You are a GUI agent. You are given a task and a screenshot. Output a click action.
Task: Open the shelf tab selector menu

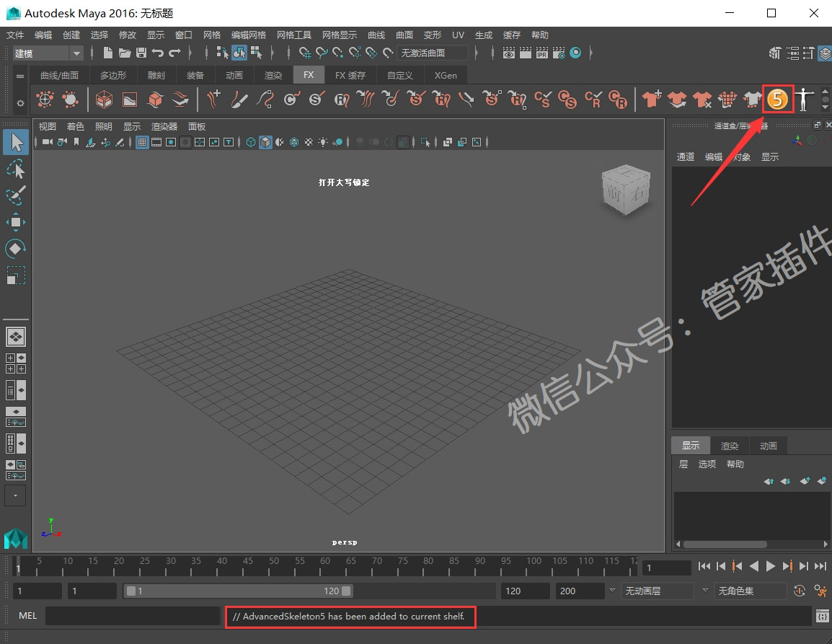point(20,76)
